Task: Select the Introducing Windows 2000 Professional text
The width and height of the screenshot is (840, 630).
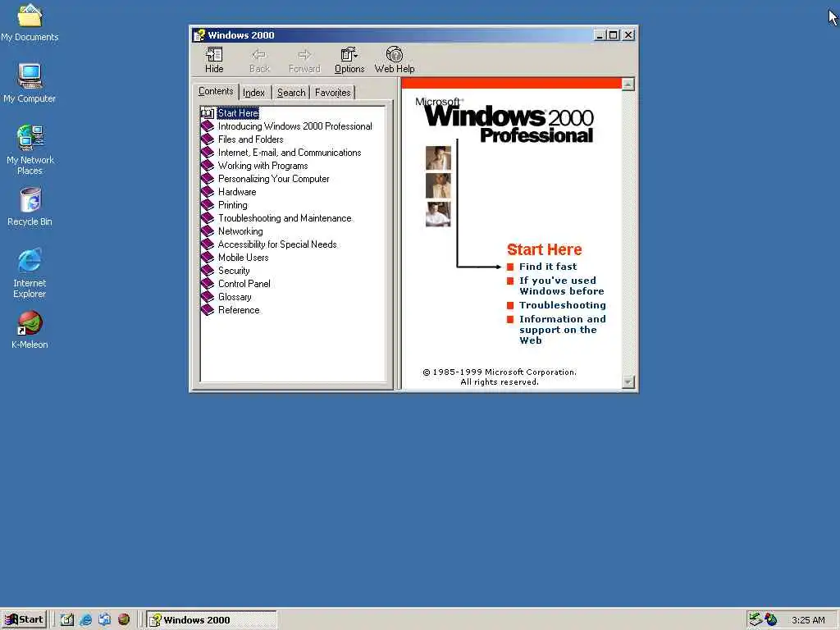Action: pyautogui.click(x=294, y=126)
